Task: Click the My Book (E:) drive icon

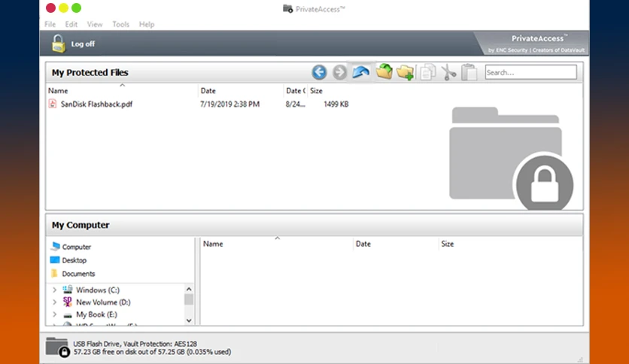Action: 68,315
